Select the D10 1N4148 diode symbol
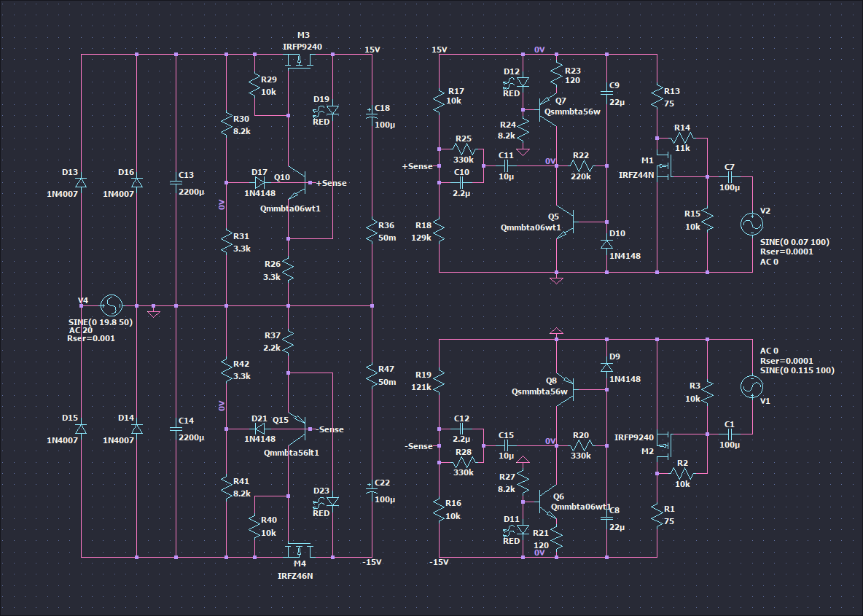The height and width of the screenshot is (616, 863). point(606,243)
